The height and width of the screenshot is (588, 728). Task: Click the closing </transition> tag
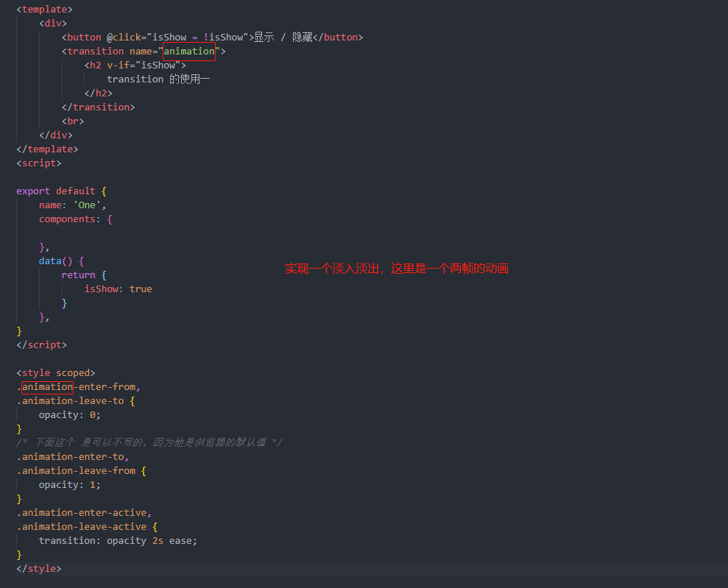pos(99,107)
